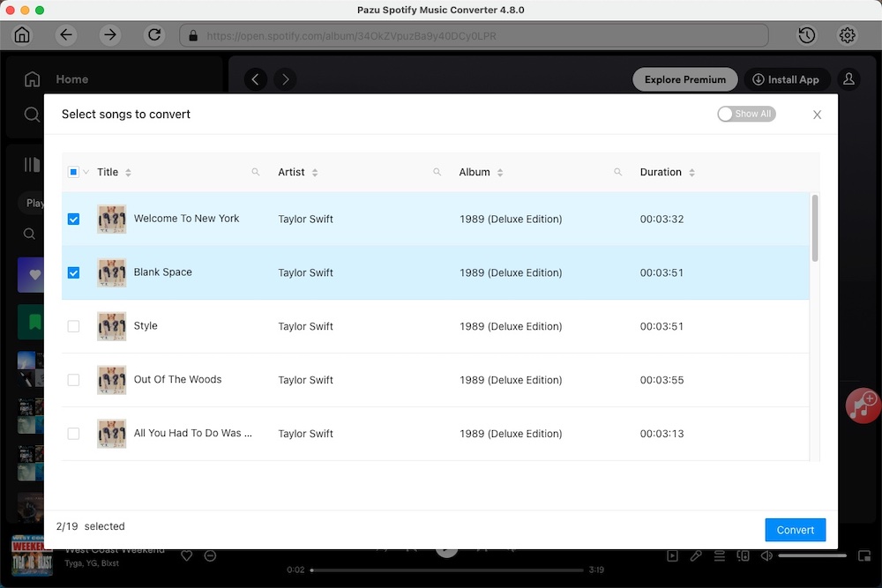Click the Explore Premium button

[x=684, y=79]
